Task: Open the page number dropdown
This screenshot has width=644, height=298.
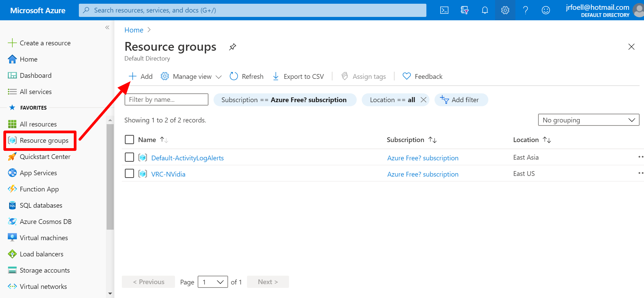Action: click(213, 282)
